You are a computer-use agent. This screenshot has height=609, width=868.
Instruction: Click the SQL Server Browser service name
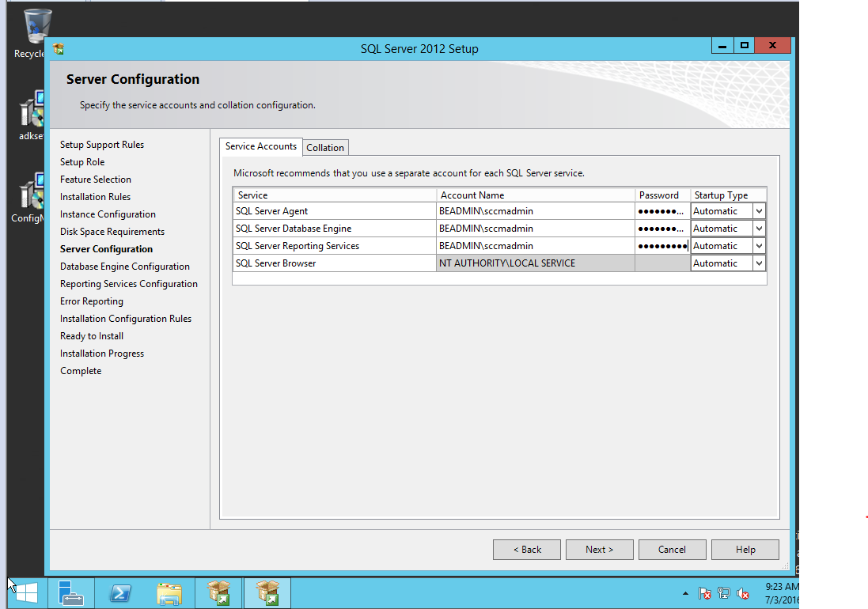275,263
